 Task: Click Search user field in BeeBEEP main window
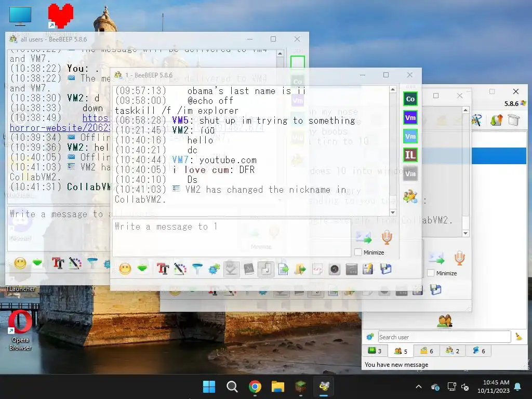click(x=445, y=337)
